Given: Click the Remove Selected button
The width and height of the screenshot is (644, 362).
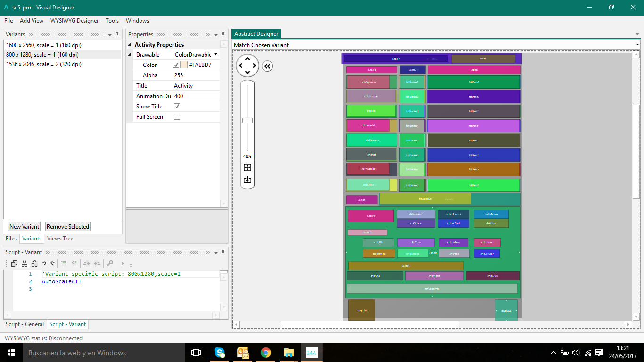Looking at the screenshot, I should click(68, 227).
